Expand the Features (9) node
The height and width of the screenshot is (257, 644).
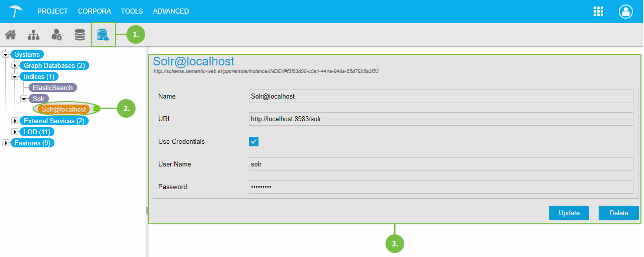(x=6, y=143)
